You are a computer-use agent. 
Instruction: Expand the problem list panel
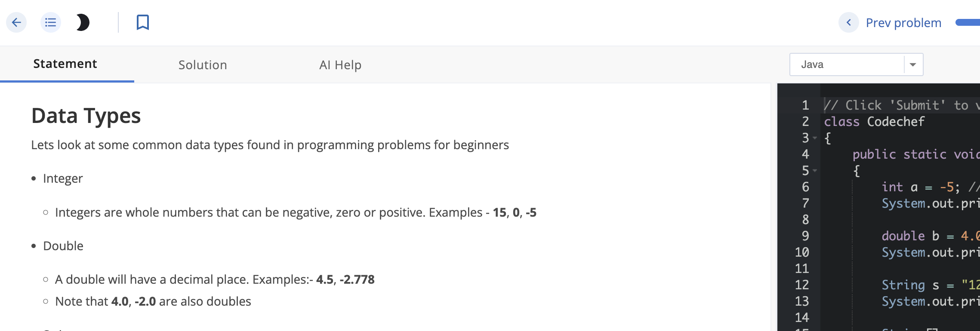[50, 22]
